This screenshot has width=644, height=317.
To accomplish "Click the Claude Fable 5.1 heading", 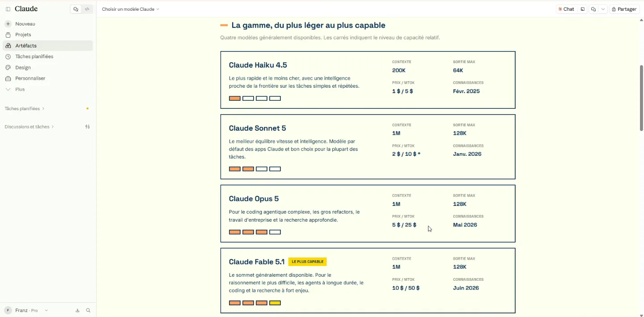I will click(257, 262).
